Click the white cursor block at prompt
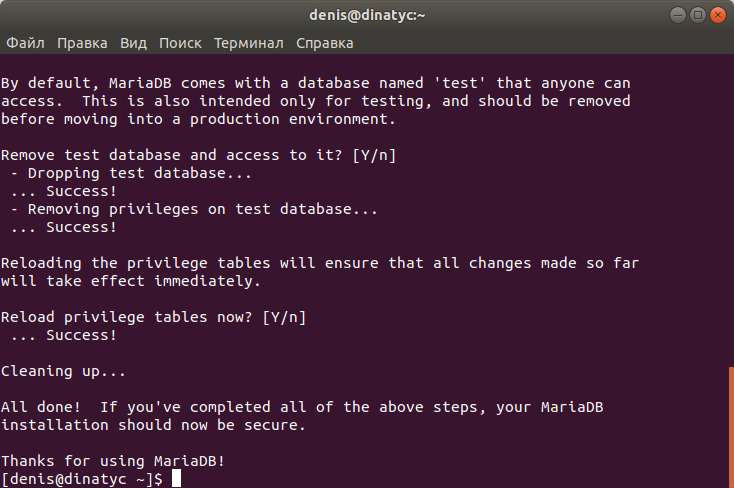The width and height of the screenshot is (734, 488). point(176,479)
